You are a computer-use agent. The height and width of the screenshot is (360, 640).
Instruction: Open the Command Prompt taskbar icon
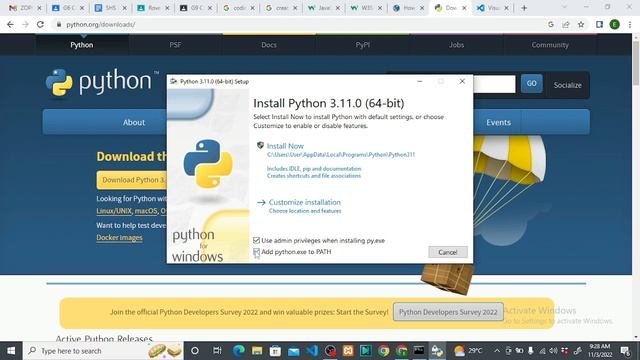[419, 351]
